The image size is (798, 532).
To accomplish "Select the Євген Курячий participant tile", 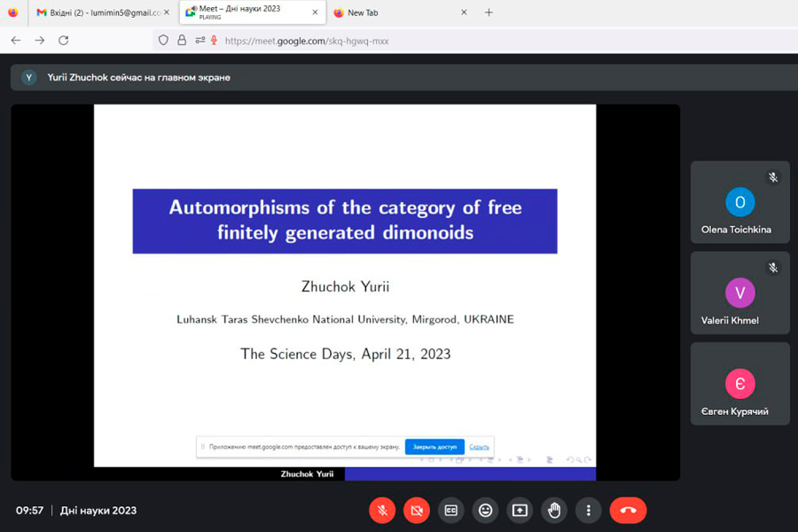I will [x=740, y=384].
